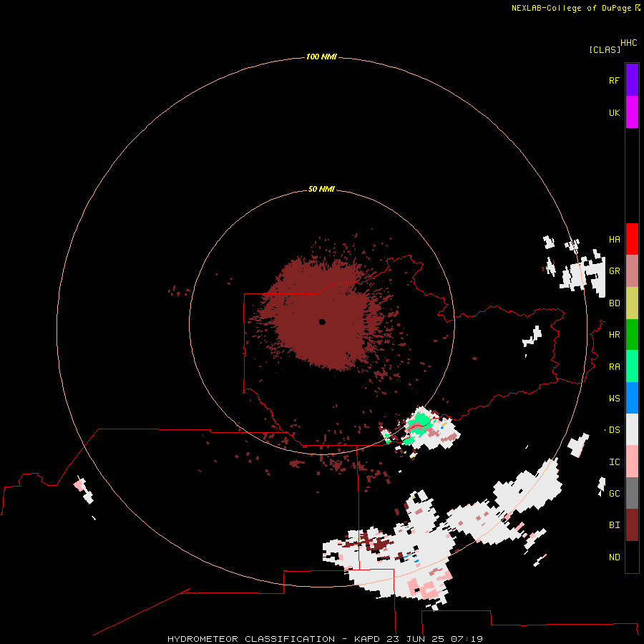Screen dimensions: 644x644
Task: Click the HHC product code text
Action: [628, 43]
